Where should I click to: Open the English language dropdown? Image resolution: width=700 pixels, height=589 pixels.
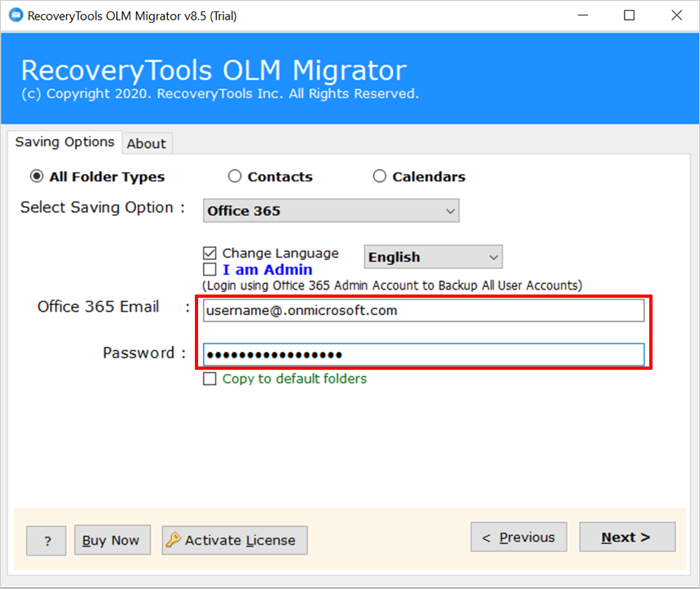[433, 257]
